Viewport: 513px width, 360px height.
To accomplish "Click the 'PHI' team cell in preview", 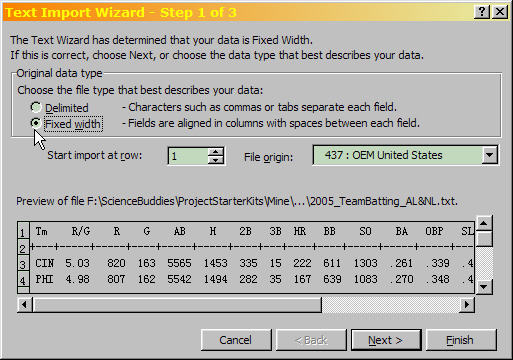I will click(45, 279).
